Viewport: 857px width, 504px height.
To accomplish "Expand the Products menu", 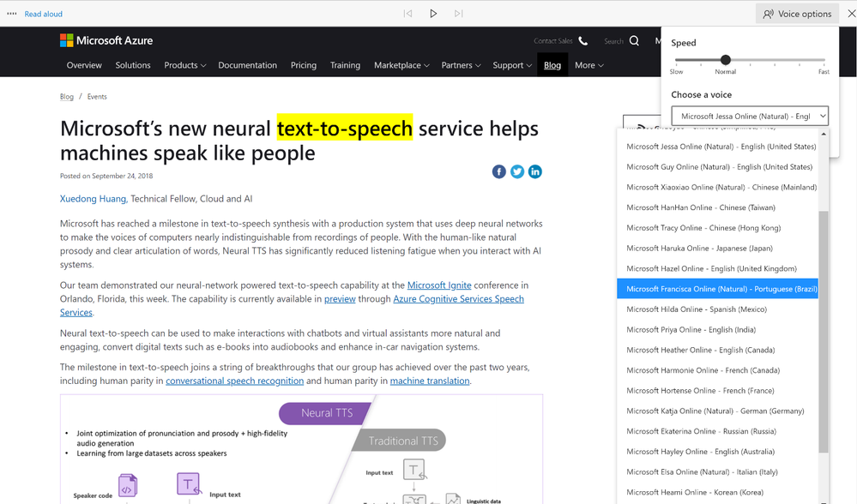I will pos(184,65).
